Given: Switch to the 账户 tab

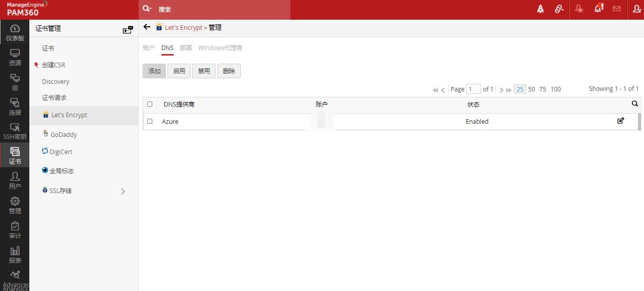Looking at the screenshot, I should point(149,48).
